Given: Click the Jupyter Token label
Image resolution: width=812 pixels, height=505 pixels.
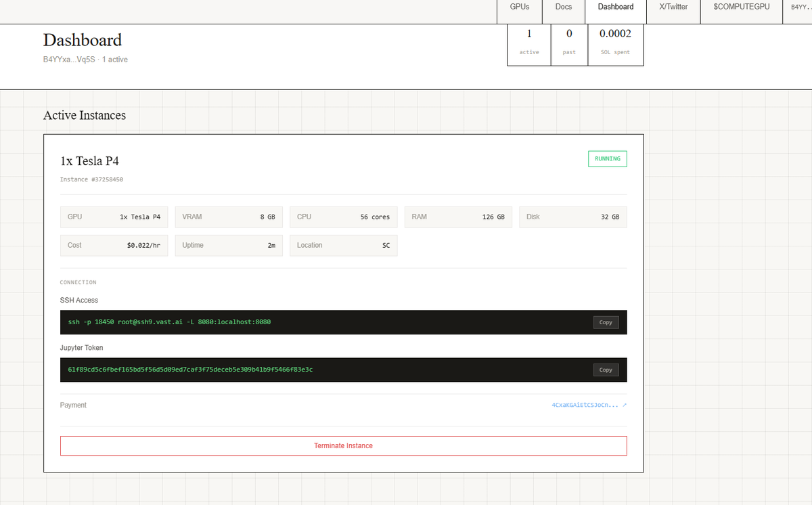Looking at the screenshot, I should 82,347.
